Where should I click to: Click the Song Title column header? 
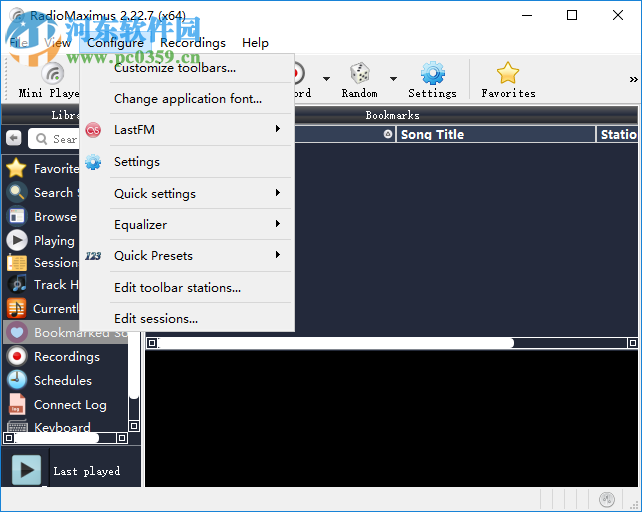pos(495,134)
